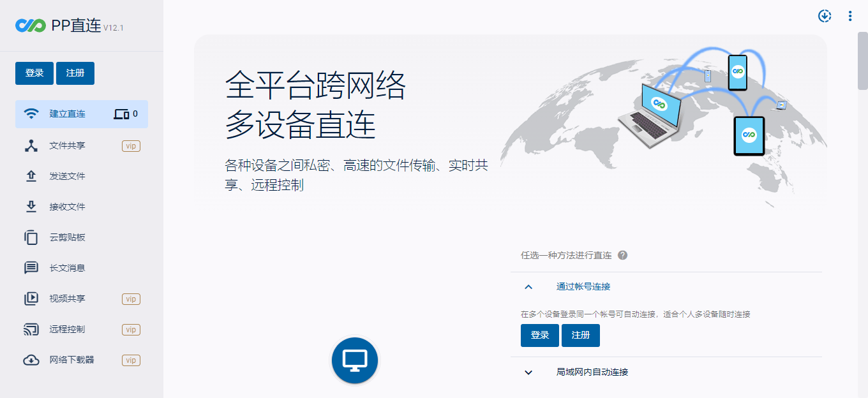Select 建立直连 in the sidebar
Viewport: 868px width, 398px height.
tap(68, 114)
